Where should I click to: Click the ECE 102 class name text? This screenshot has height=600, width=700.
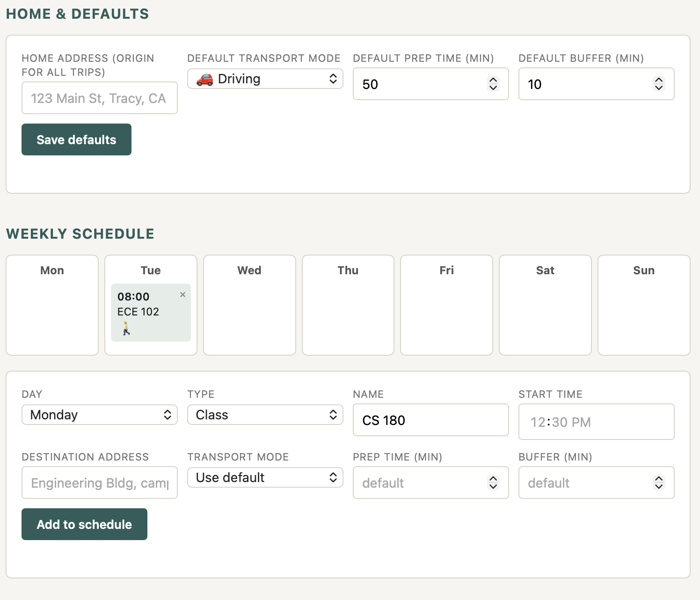pos(138,312)
